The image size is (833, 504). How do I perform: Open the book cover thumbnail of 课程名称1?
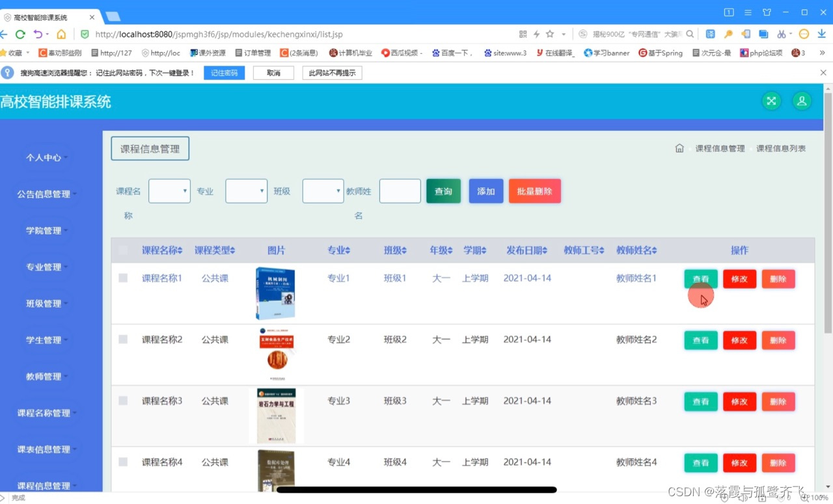(x=276, y=293)
